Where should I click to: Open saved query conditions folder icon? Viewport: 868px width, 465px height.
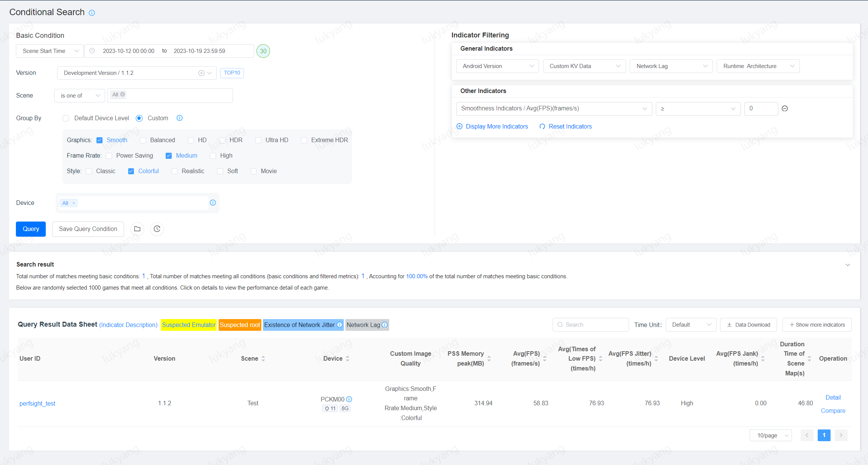137,229
